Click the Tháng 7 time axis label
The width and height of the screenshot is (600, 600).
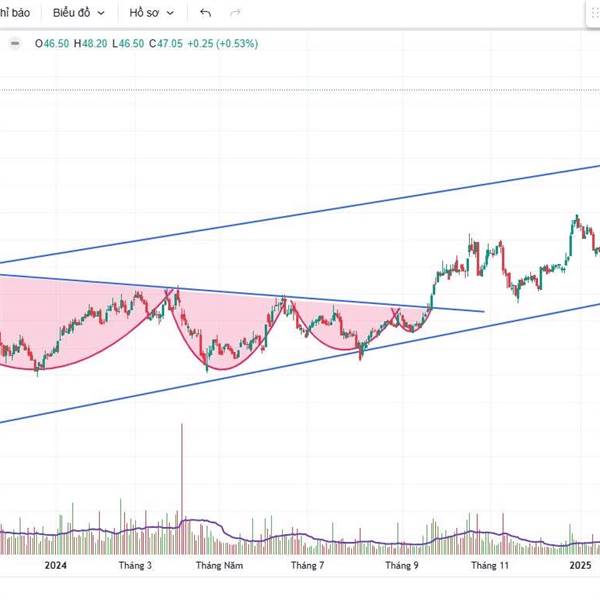(x=307, y=565)
